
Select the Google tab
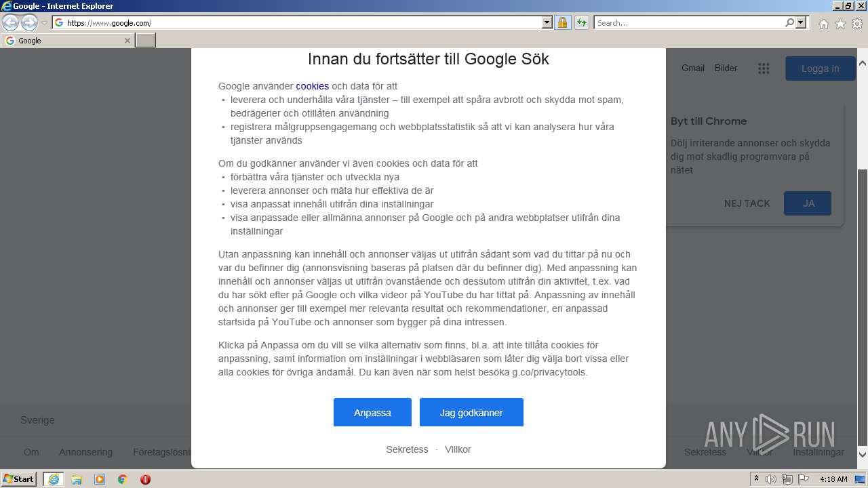point(68,41)
